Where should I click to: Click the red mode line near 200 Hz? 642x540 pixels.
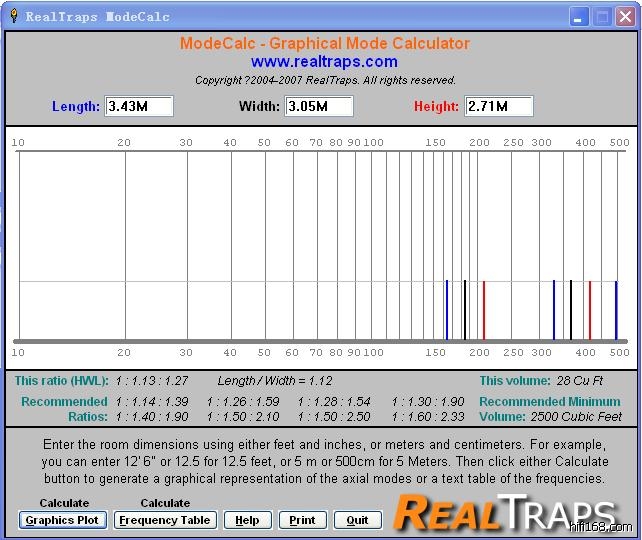click(484, 310)
